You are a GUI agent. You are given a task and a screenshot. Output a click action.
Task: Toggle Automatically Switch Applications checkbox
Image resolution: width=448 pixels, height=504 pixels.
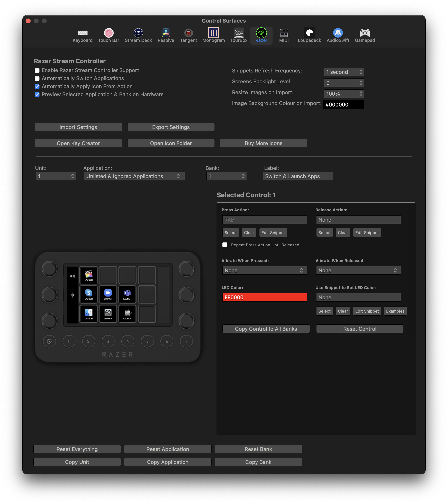tap(37, 78)
